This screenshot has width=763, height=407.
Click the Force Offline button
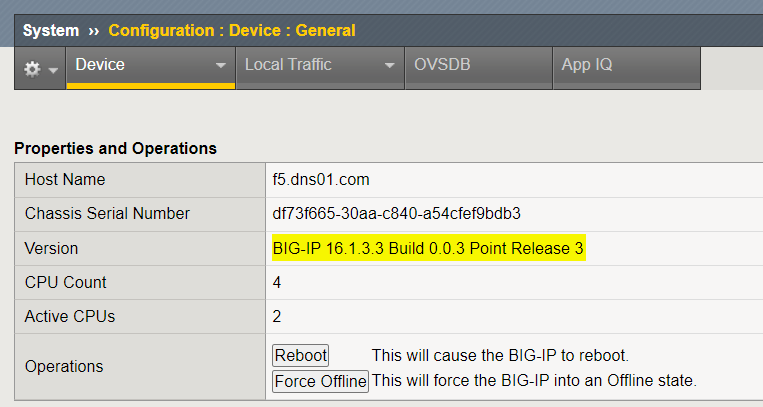[x=320, y=381]
